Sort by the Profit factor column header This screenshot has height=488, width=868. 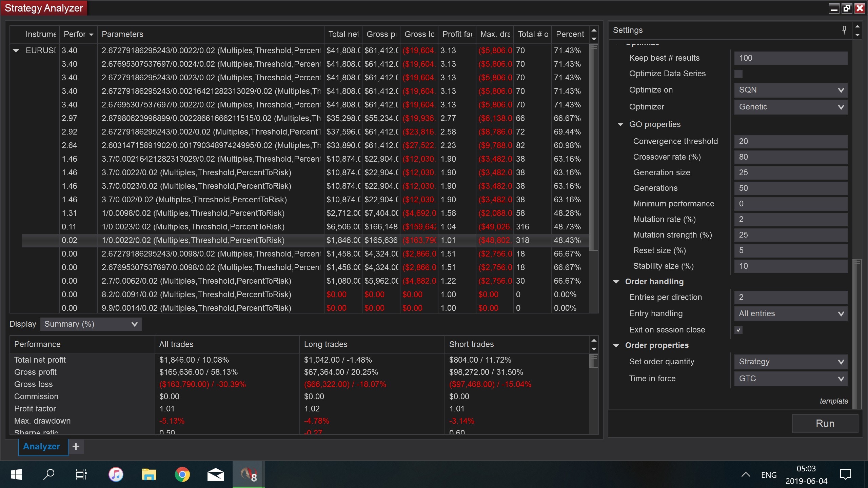click(x=457, y=34)
